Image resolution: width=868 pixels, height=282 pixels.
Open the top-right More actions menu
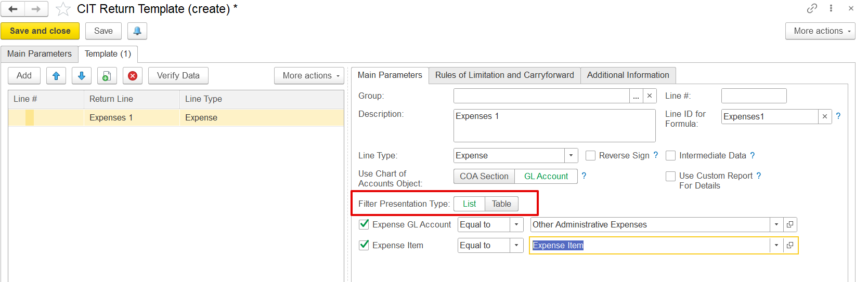coord(820,31)
